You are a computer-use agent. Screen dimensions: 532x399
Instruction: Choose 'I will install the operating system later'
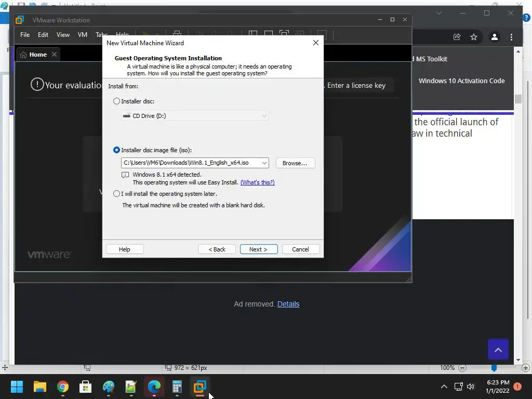coord(116,194)
